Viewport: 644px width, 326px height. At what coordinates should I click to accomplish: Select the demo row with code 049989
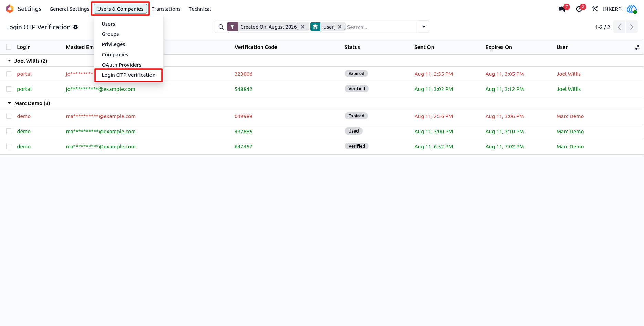tap(9, 116)
